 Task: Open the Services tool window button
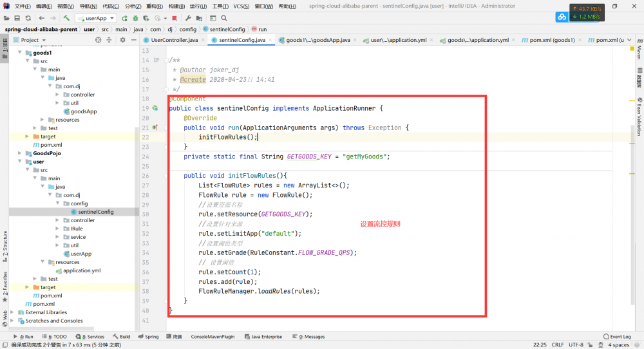click(93, 336)
